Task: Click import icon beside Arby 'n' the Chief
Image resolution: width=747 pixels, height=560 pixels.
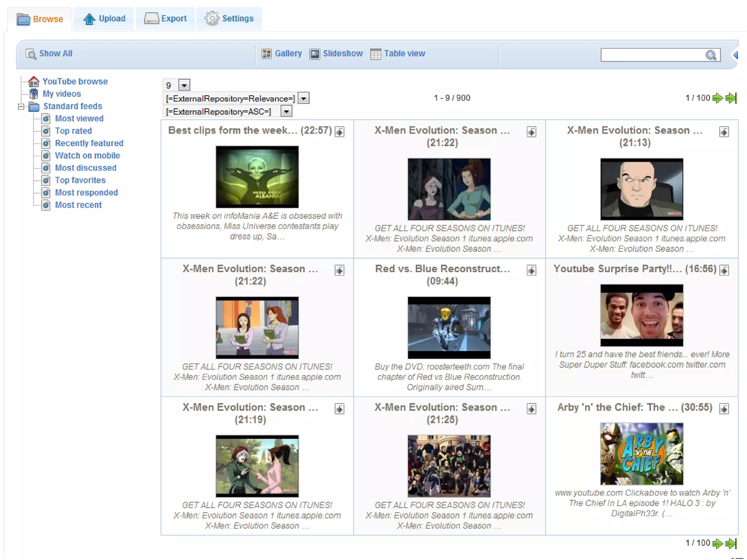Action: click(x=724, y=409)
